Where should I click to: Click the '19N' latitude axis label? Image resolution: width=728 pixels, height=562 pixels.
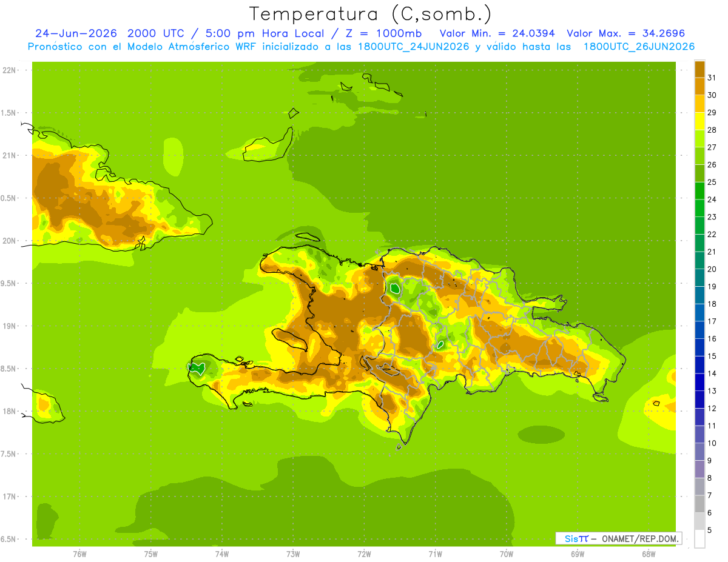pos(9,326)
